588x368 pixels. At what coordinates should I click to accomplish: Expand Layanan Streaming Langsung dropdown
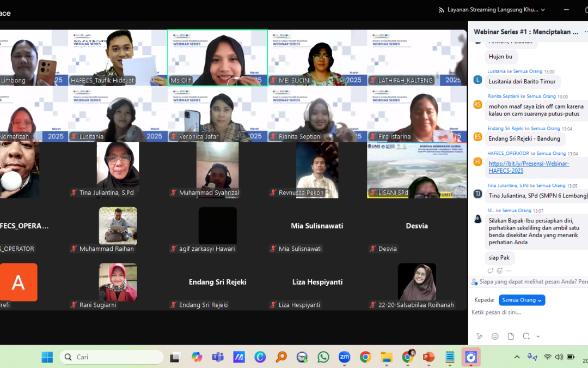click(x=543, y=10)
